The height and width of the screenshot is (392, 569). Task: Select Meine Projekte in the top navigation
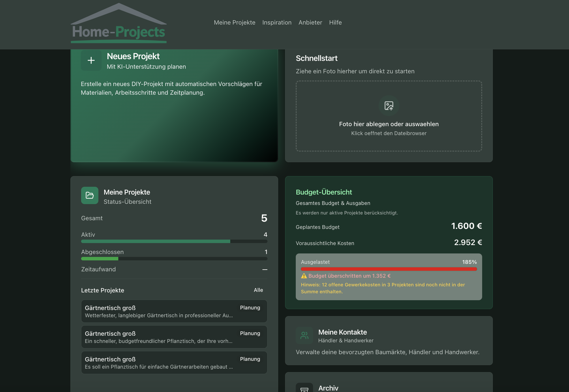coord(235,23)
